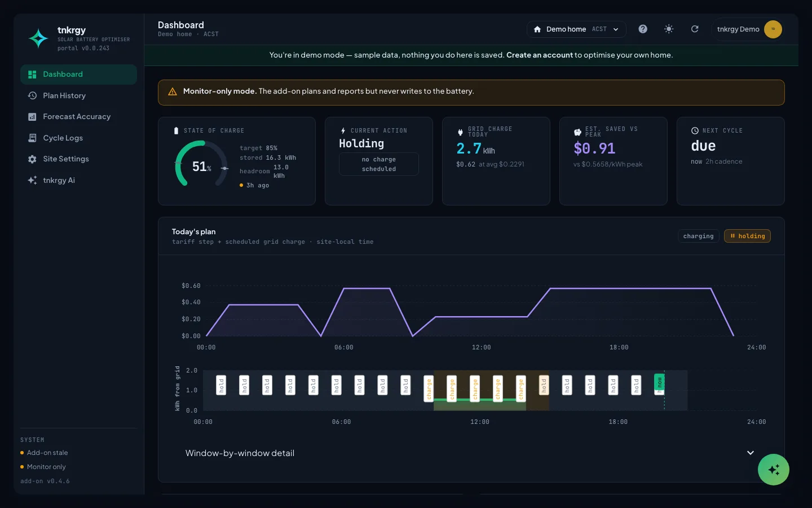Screen dimensions: 812x508
Task: Click the Forecast Accuracy chart icon
Action: coord(32,117)
